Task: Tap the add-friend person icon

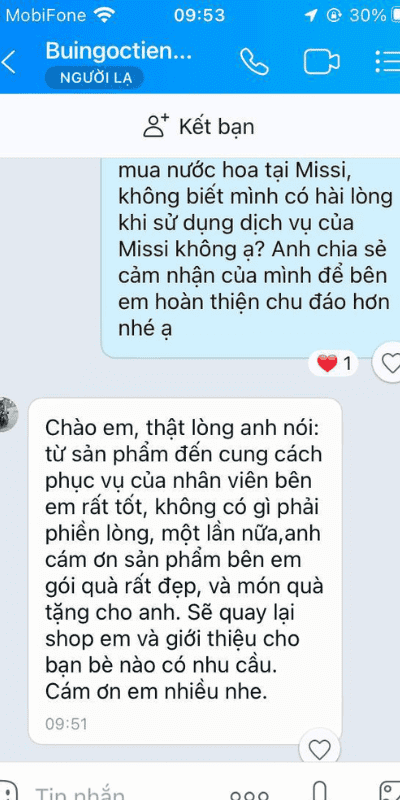Action: 156,126
